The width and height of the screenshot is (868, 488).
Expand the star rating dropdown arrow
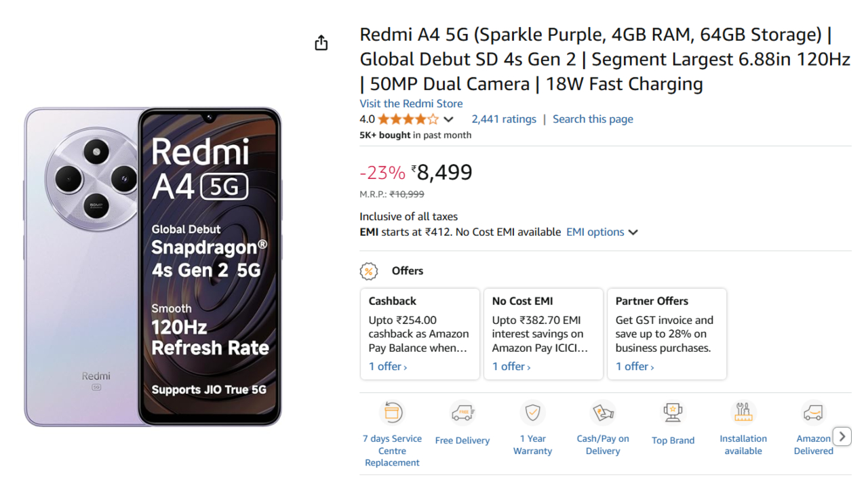(x=449, y=119)
